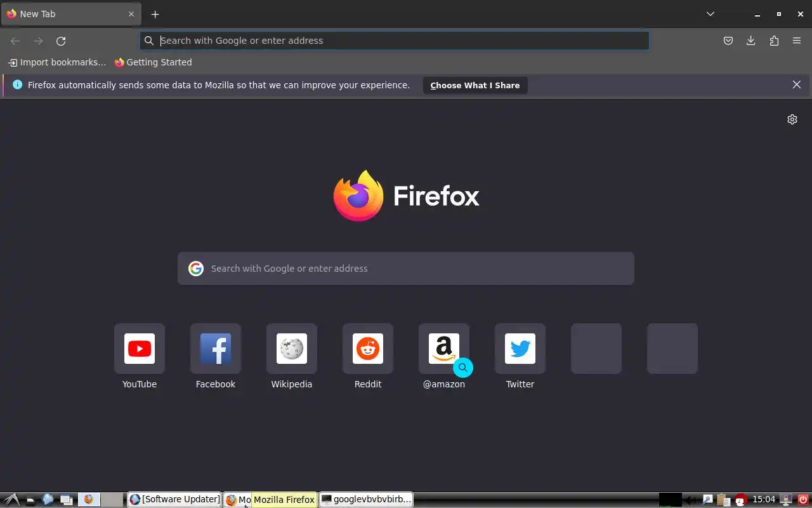Click the magnifier icon in the address bar
This screenshot has height=508, width=812.
pos(149,41)
